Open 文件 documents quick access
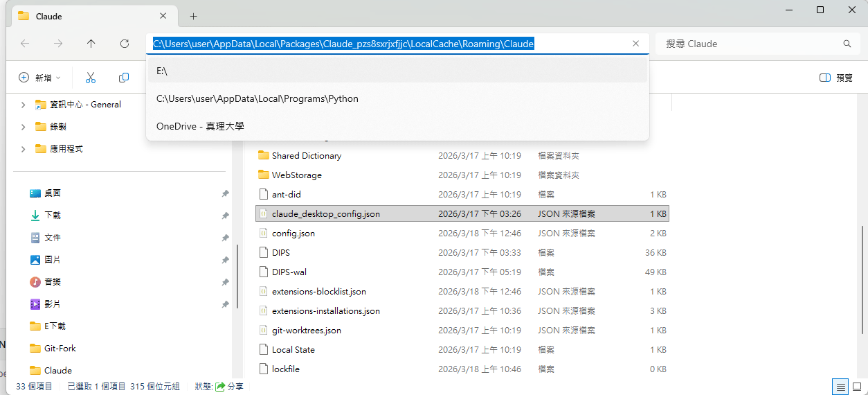This screenshot has width=868, height=395. point(46,238)
